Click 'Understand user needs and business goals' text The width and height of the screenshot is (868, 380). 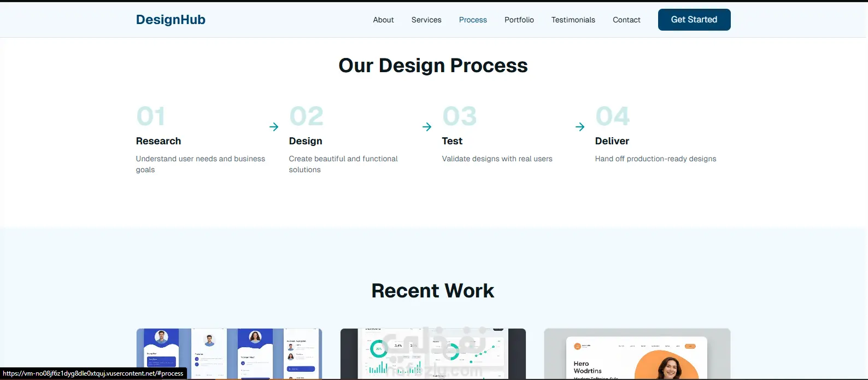pyautogui.click(x=201, y=164)
